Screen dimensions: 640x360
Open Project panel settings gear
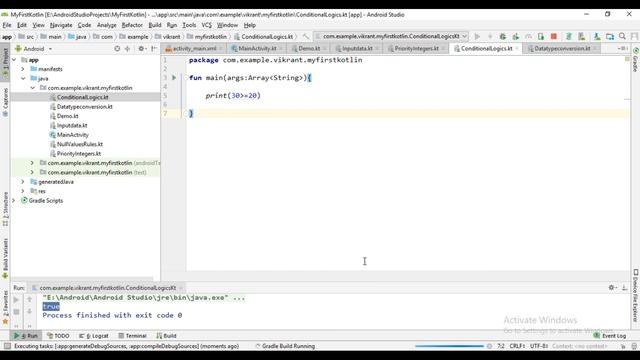click(x=141, y=49)
